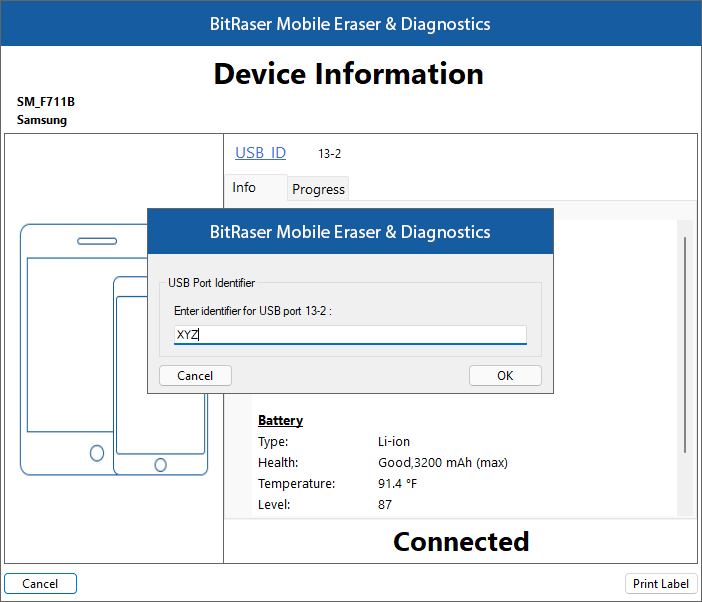Click the USB Port Identifier group label
Screen dimensions: 702x602
(211, 283)
